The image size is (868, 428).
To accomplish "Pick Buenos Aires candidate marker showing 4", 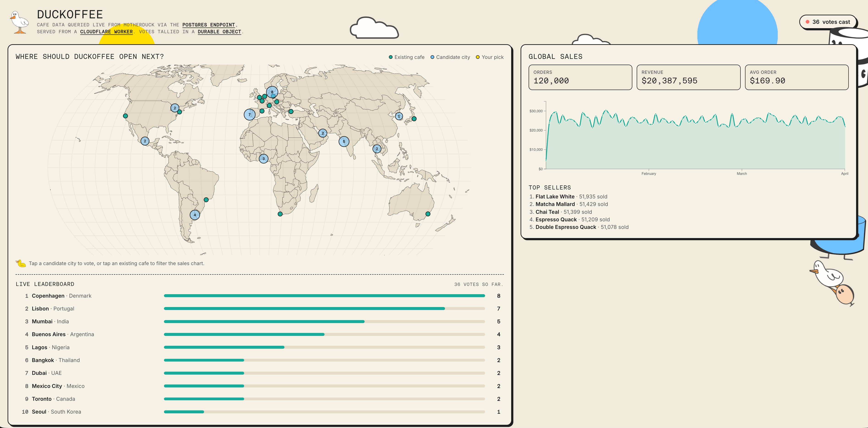I will (x=195, y=215).
